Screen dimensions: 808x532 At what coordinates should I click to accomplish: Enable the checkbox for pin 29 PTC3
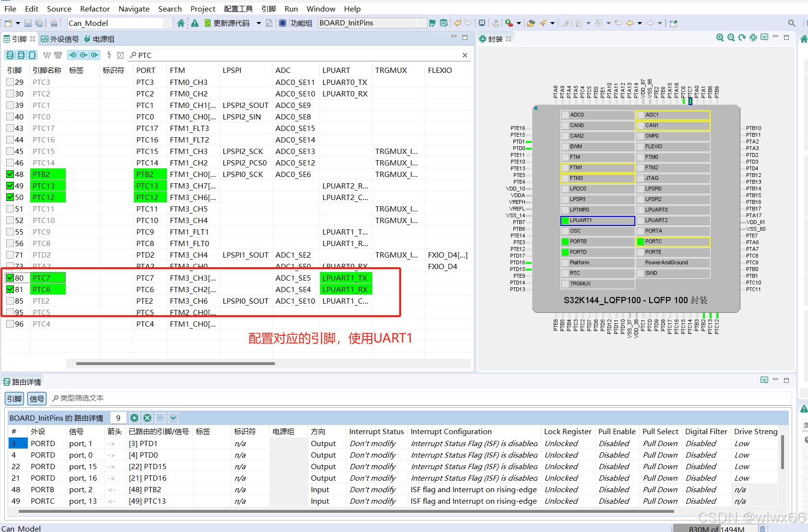pyautogui.click(x=10, y=82)
